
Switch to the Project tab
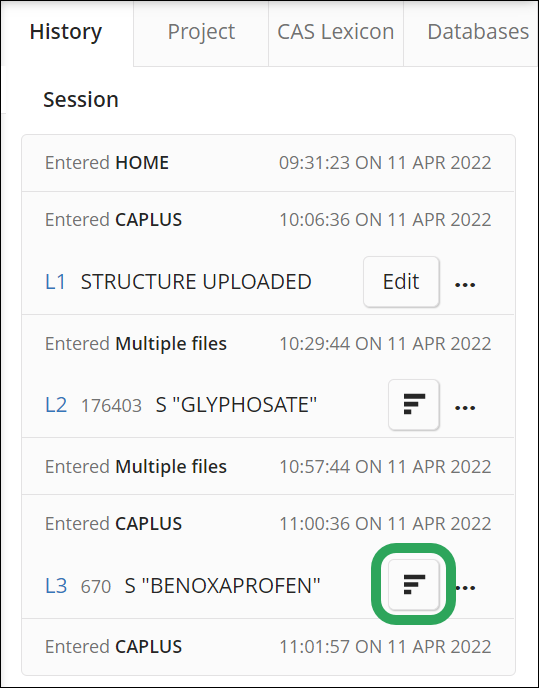coord(201,32)
